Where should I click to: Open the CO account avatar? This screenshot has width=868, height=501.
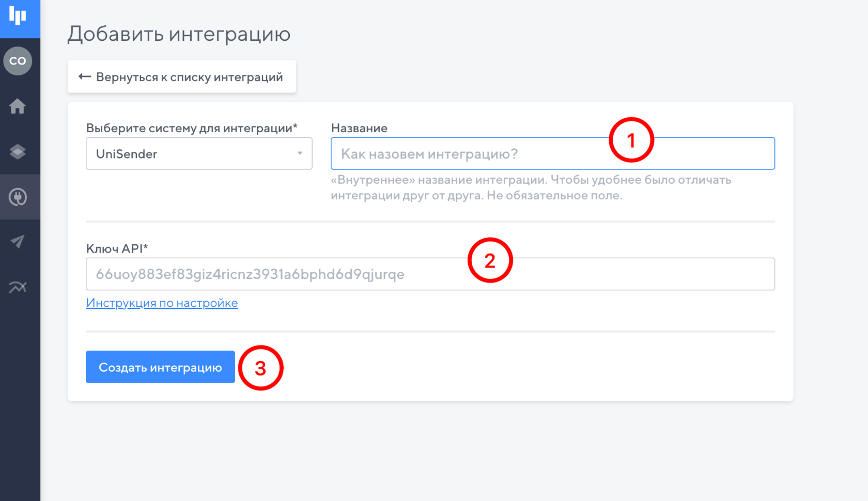click(18, 61)
